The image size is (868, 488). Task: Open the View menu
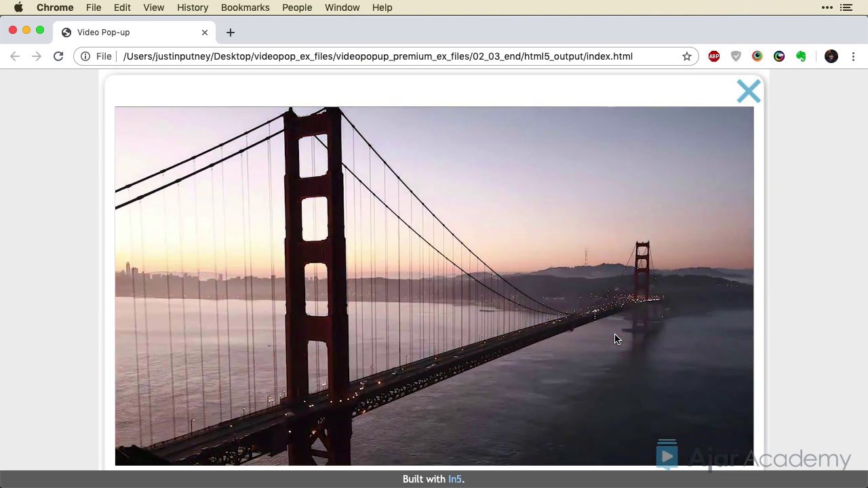click(154, 7)
